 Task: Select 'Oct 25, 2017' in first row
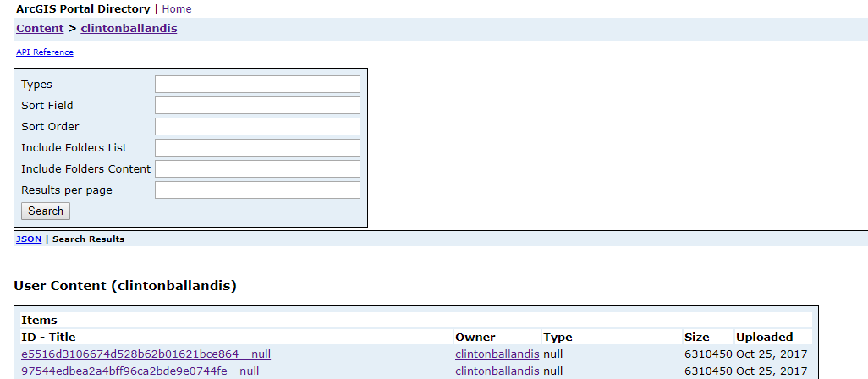pyautogui.click(x=772, y=354)
